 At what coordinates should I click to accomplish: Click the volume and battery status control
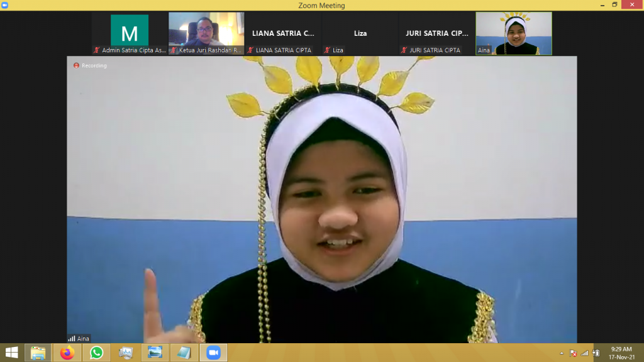(595, 353)
